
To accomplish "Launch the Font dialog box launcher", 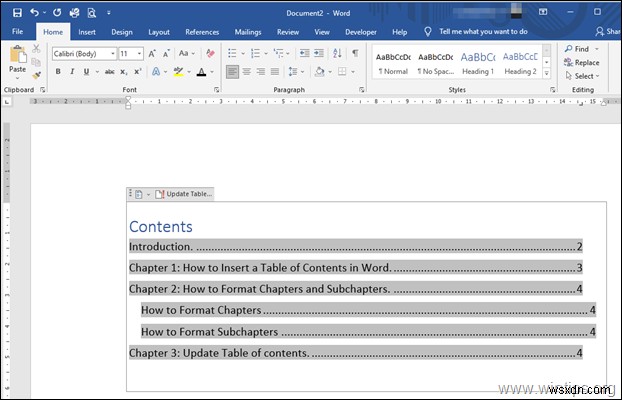I will (x=217, y=90).
